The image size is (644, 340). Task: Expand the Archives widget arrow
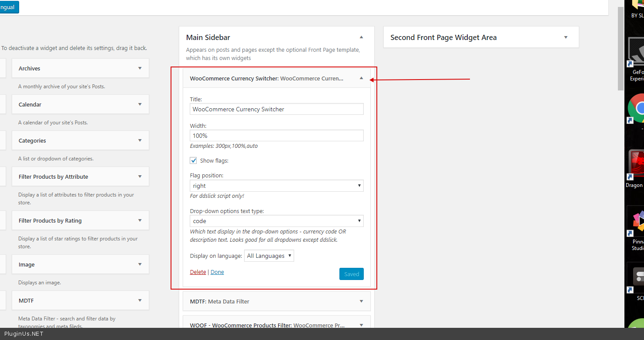click(x=140, y=68)
